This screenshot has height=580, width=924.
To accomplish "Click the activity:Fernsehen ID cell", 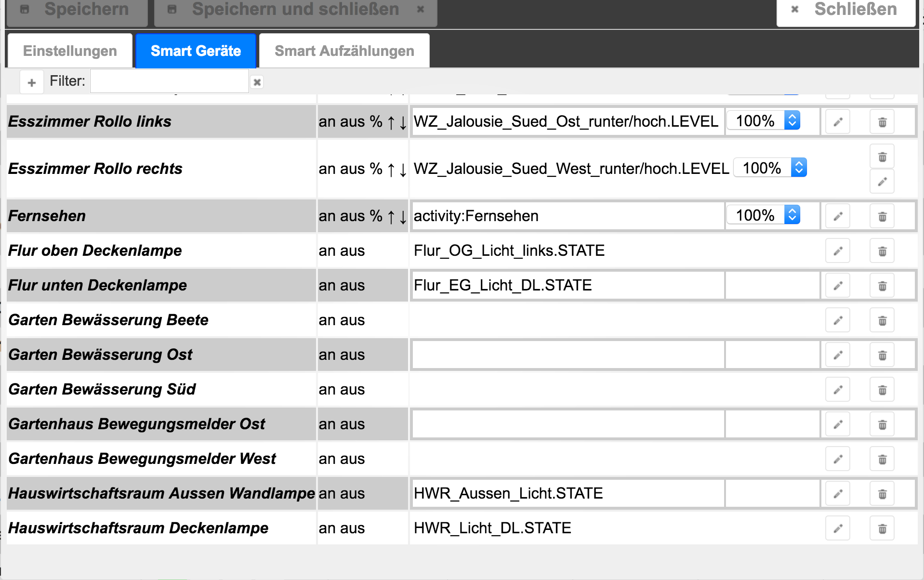I will [568, 216].
